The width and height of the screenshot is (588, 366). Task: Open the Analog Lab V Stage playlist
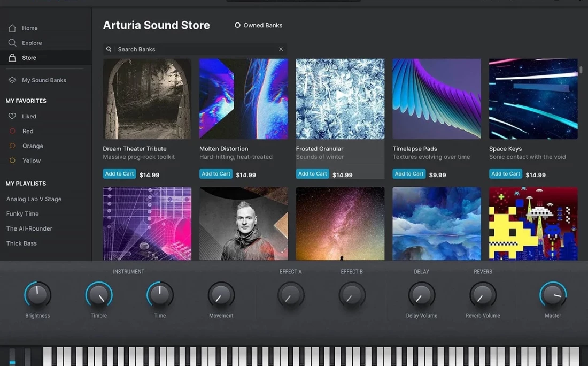pos(34,199)
